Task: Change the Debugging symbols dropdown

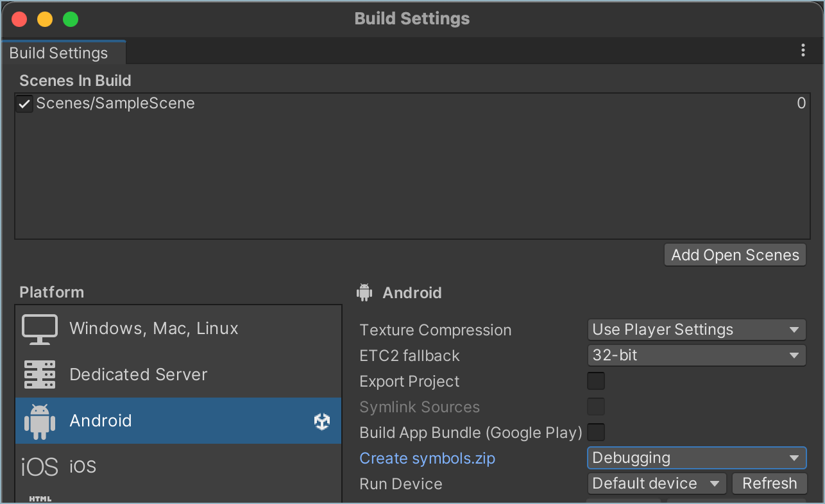Action: [696, 457]
